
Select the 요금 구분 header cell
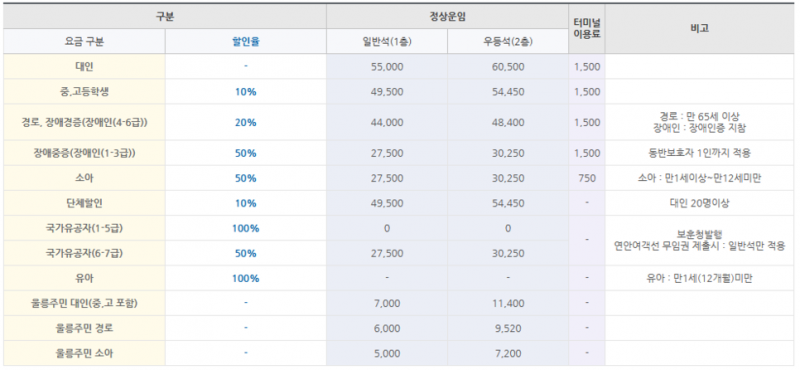click(x=84, y=42)
